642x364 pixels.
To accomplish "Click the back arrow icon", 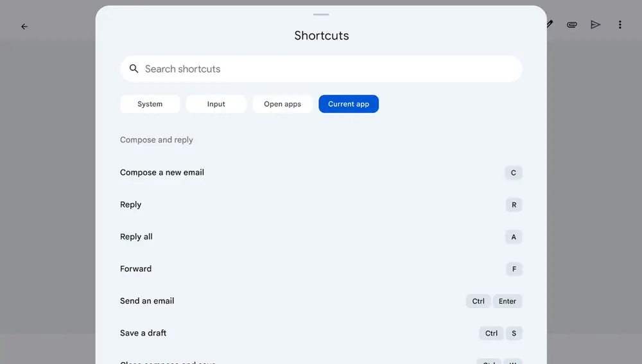I will click(x=24, y=26).
